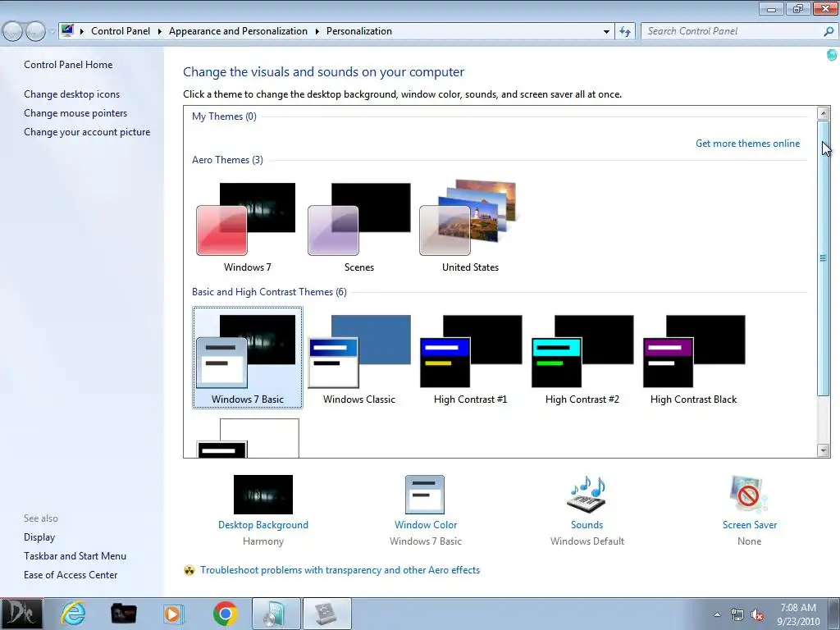Image resolution: width=840 pixels, height=630 pixels.
Task: Open the clock showing 7:08 AM
Action: point(798,614)
